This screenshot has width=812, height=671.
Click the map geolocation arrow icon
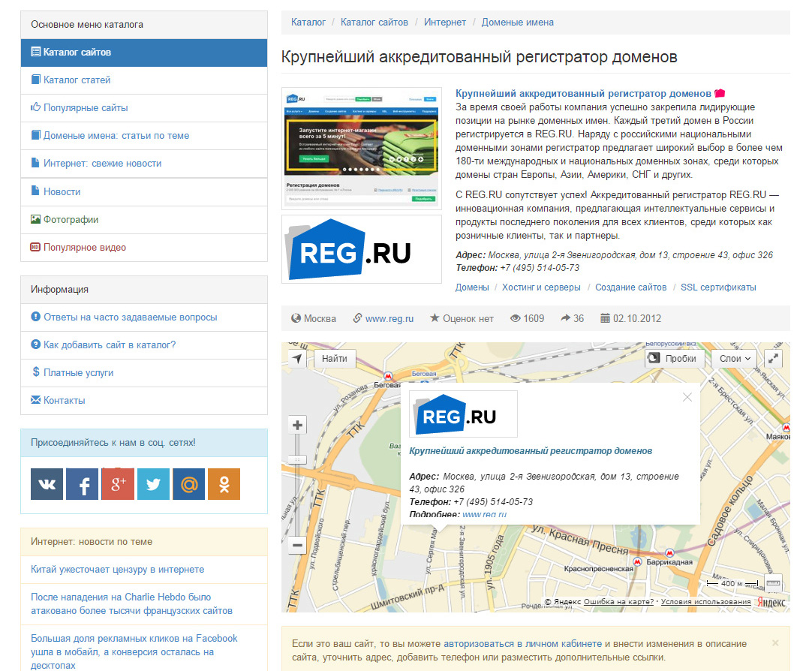298,359
